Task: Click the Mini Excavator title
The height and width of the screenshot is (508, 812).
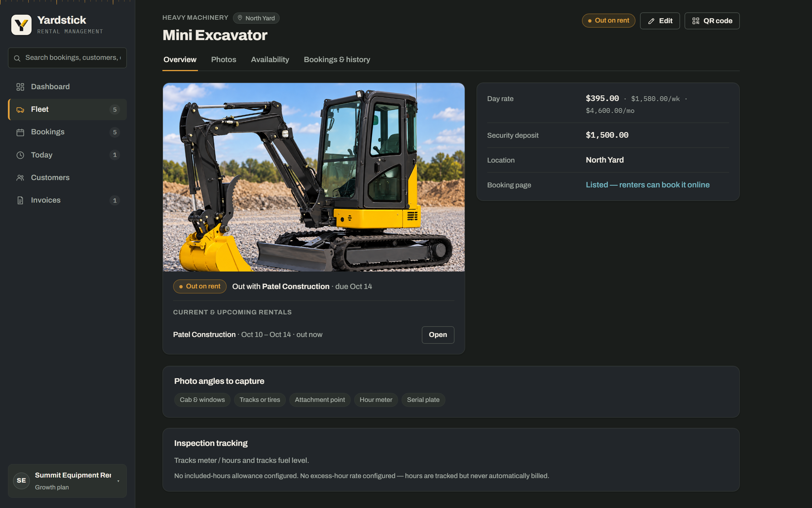Action: [215, 35]
